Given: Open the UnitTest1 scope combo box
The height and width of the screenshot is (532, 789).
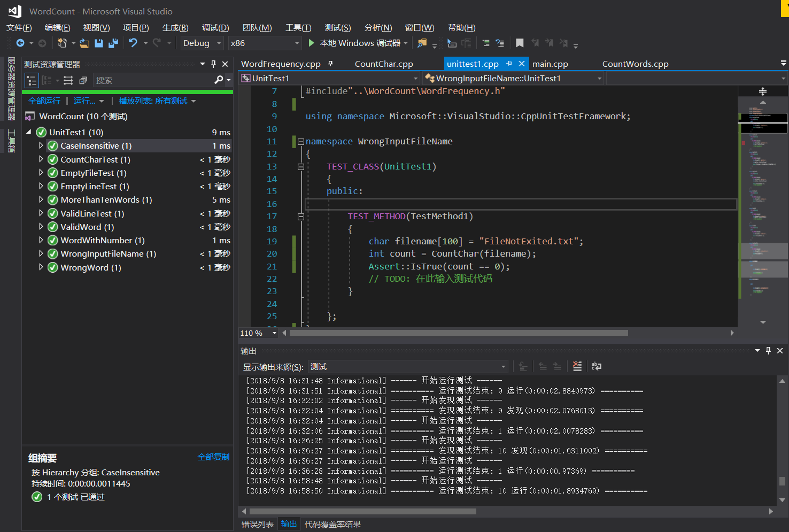Looking at the screenshot, I should 330,79.
